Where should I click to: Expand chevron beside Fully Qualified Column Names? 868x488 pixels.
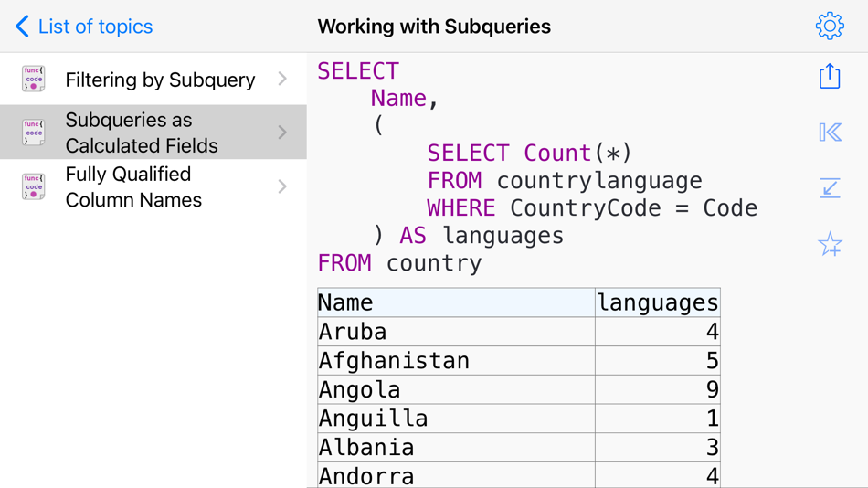tap(282, 186)
